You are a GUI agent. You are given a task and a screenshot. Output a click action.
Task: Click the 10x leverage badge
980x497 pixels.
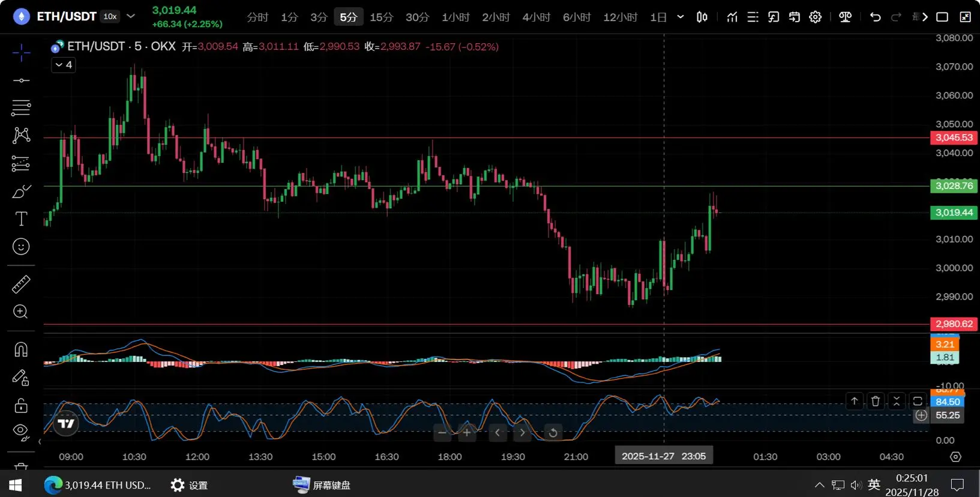[110, 16]
